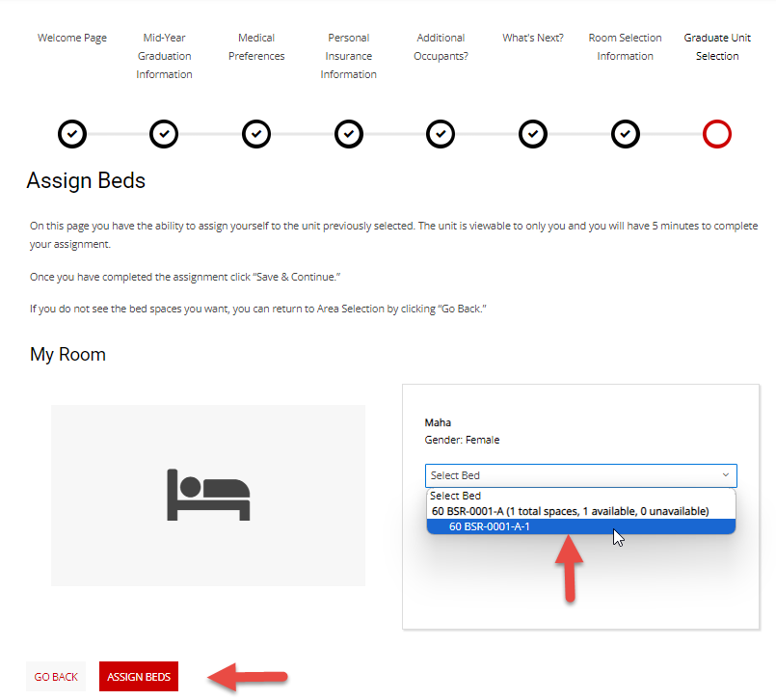The width and height of the screenshot is (776, 700).
Task: Click the red Graduate Unit Selection circle
Action: tap(717, 134)
